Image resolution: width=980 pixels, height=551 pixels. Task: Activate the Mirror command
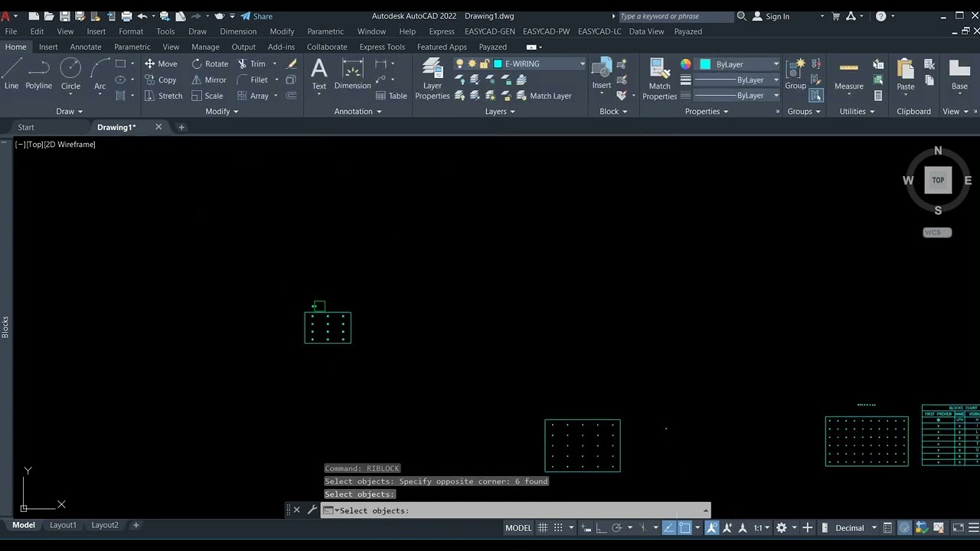208,80
